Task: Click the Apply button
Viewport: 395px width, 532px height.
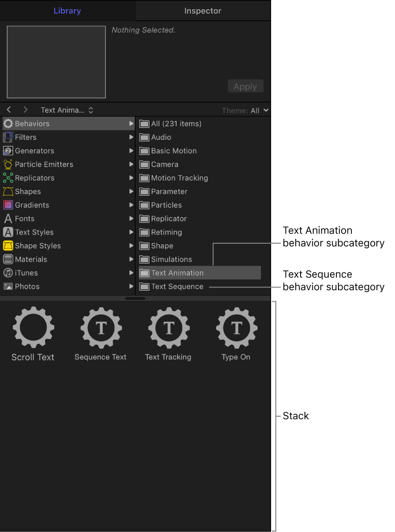Action: pyautogui.click(x=245, y=86)
